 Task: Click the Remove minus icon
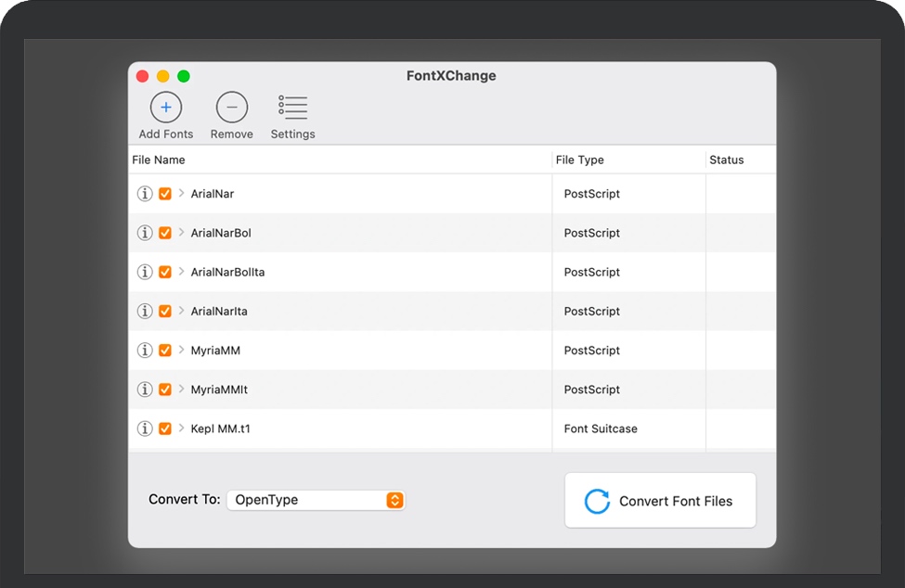pos(232,108)
